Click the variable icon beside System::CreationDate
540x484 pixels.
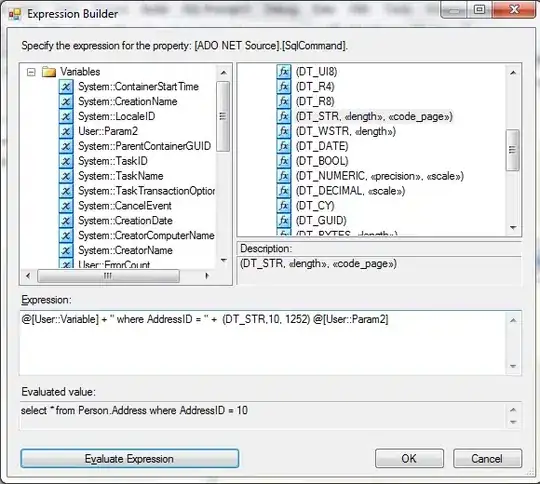click(x=66, y=220)
